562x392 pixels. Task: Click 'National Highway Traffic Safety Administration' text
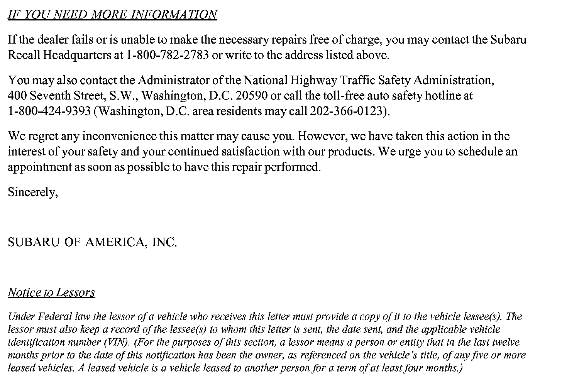click(368, 80)
